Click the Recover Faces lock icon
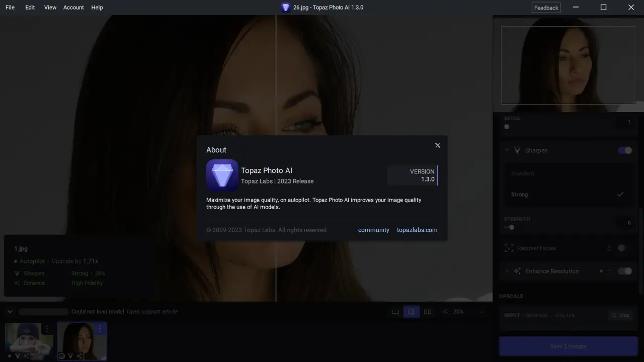 609,248
